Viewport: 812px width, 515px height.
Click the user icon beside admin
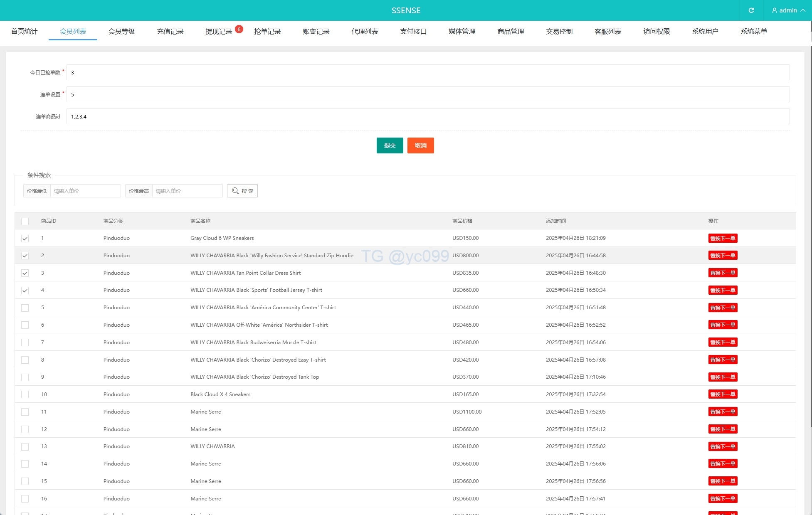tap(774, 10)
